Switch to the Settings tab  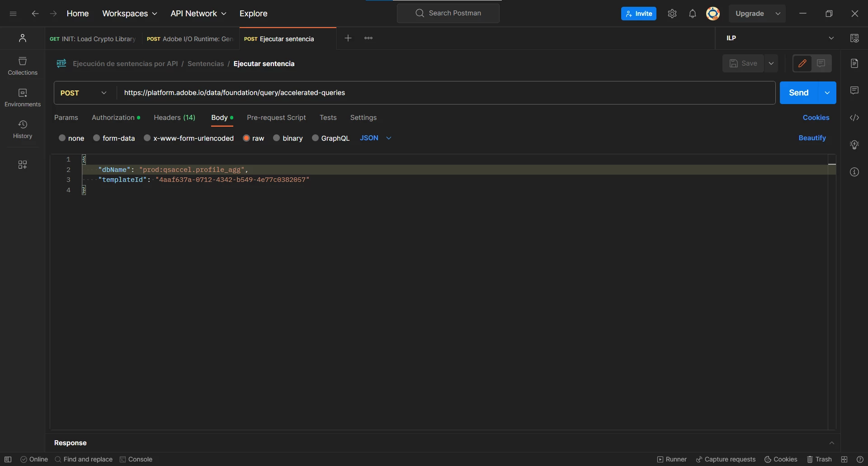363,118
